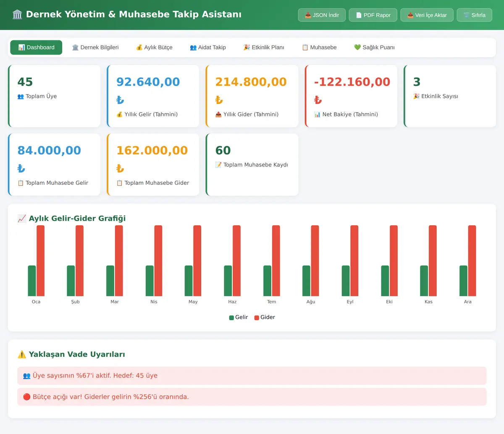The image size is (504, 434).
Task: Click the outbox icon beside Yıllık Gider
Action: point(218,114)
